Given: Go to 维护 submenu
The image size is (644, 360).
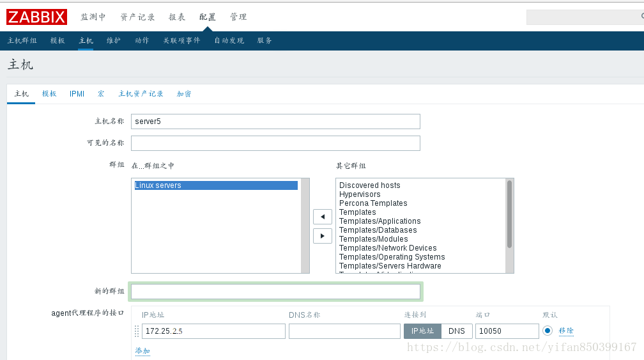Looking at the screenshot, I should pos(113,41).
